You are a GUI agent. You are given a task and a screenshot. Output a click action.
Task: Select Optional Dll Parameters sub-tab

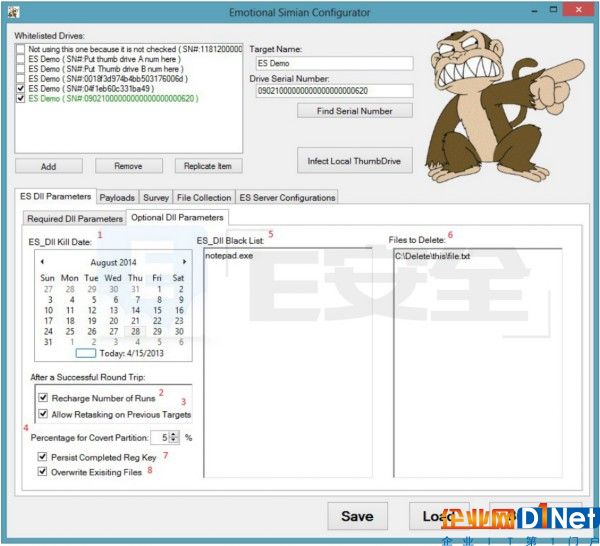177,217
